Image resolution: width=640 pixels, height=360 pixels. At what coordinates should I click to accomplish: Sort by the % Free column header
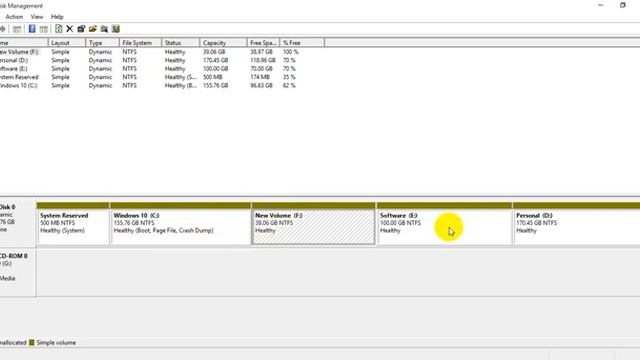[x=302, y=42]
